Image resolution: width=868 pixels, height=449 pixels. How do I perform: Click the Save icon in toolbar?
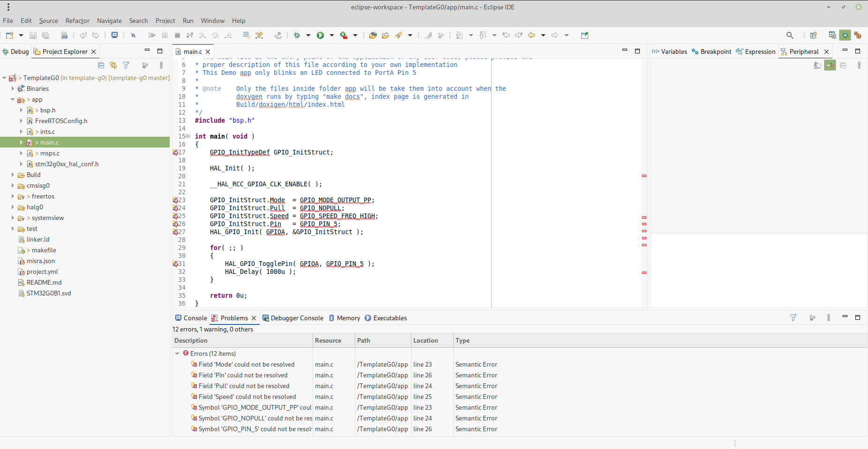[33, 36]
